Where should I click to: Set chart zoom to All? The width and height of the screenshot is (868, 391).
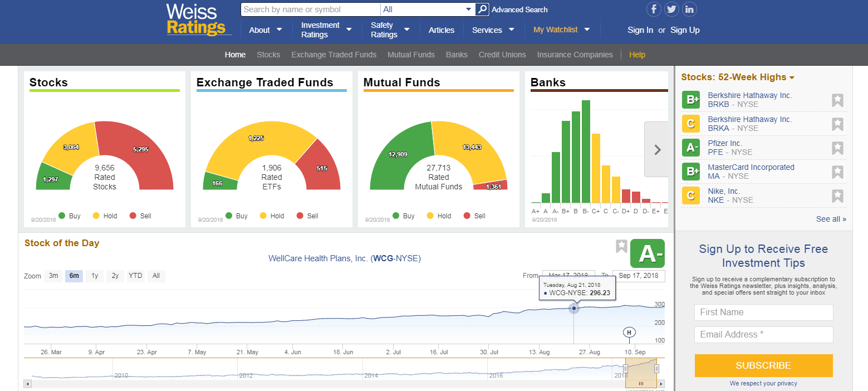click(x=156, y=276)
